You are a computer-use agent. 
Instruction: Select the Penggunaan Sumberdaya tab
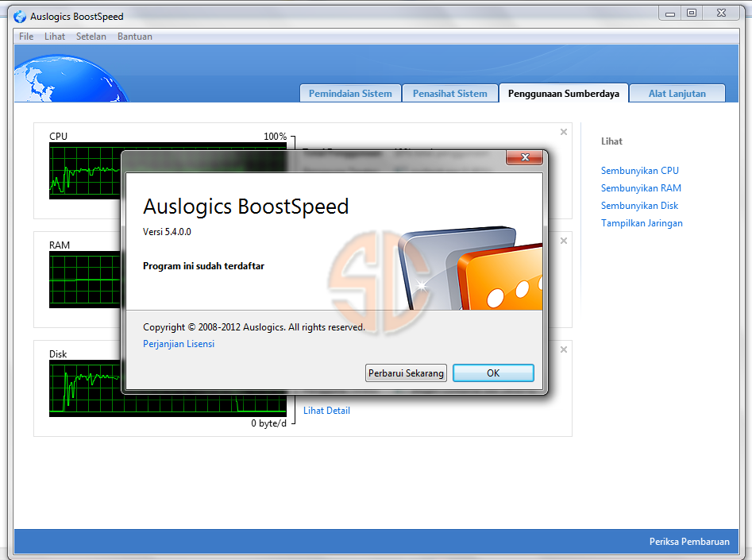coord(564,94)
